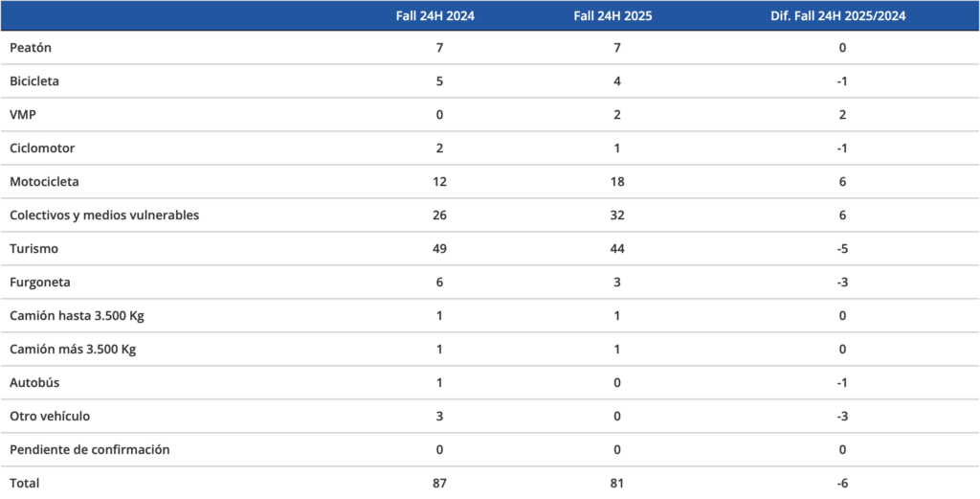The width and height of the screenshot is (980, 499).
Task: Select the "Pendiente de confirmación" row label
Action: tap(89, 450)
